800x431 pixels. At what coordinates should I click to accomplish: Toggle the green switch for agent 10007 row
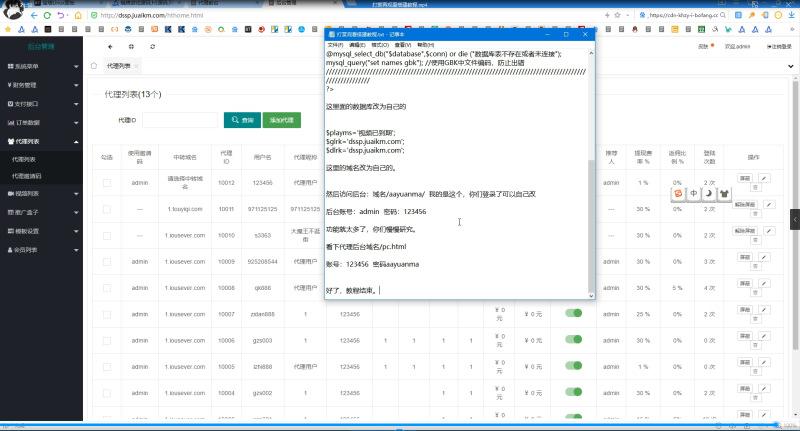(573, 313)
